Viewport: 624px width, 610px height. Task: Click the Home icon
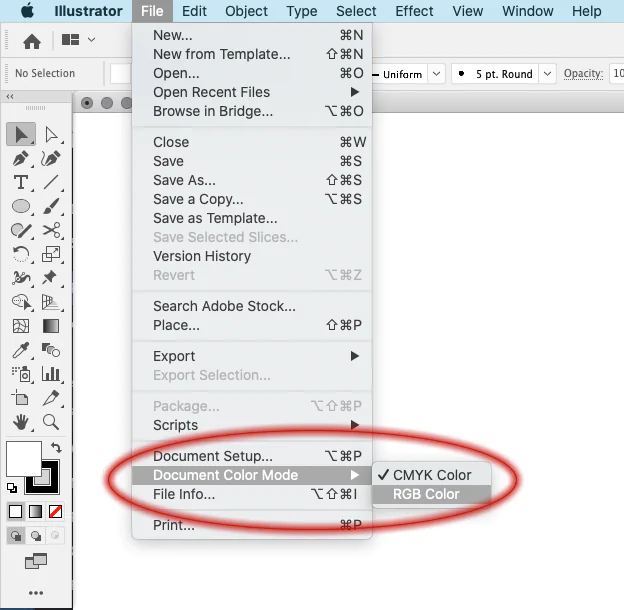pyautogui.click(x=32, y=41)
